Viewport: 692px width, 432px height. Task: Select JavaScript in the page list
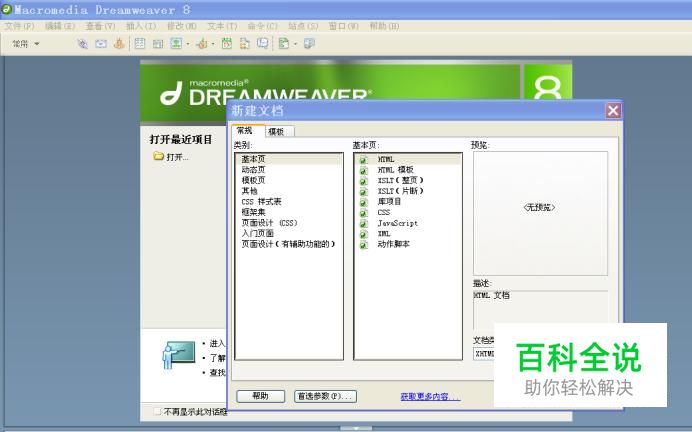[x=408, y=223]
